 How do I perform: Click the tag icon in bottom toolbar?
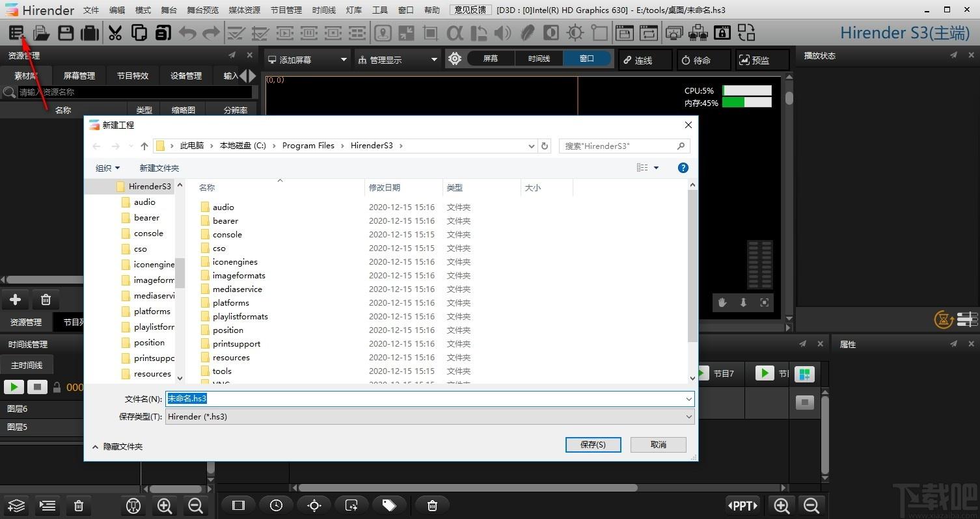click(x=388, y=505)
